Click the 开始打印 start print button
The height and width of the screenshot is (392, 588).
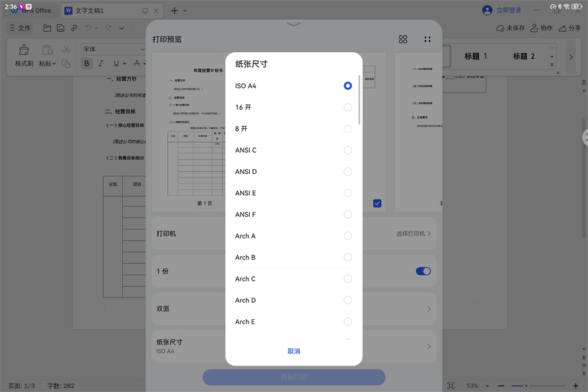(x=293, y=377)
